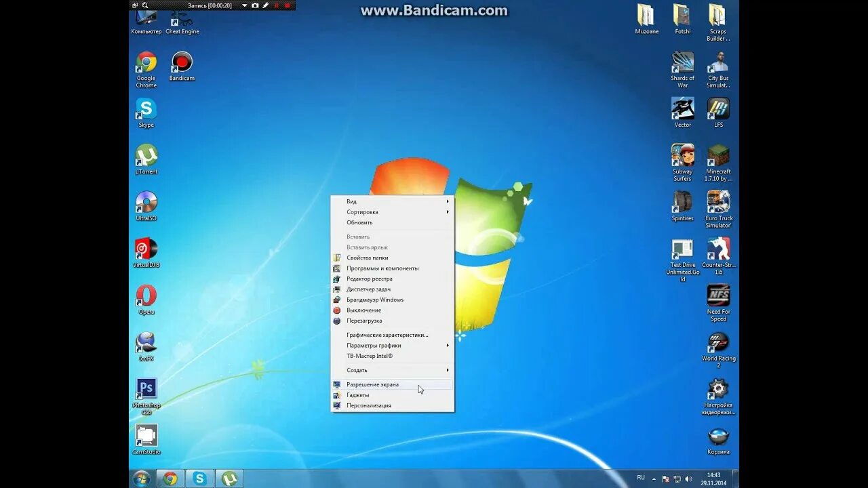This screenshot has width=868, height=488.
Task: Choose Выключение in the context menu
Action: [392, 310]
